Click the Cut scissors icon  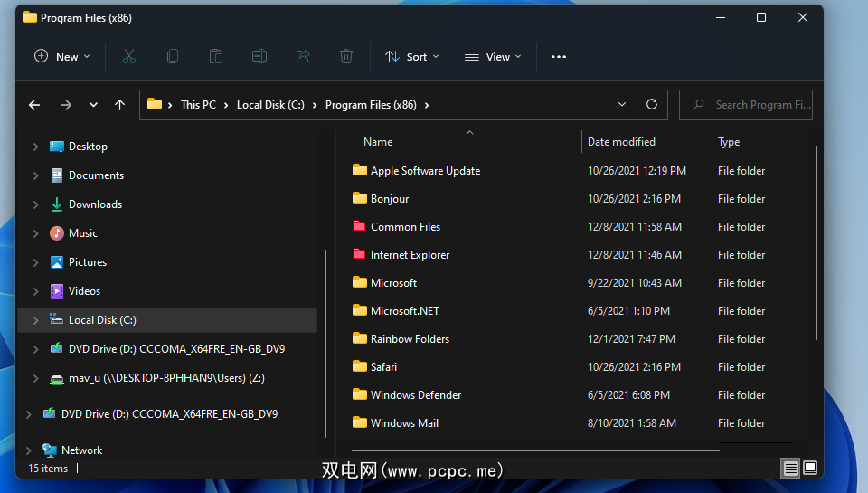129,56
